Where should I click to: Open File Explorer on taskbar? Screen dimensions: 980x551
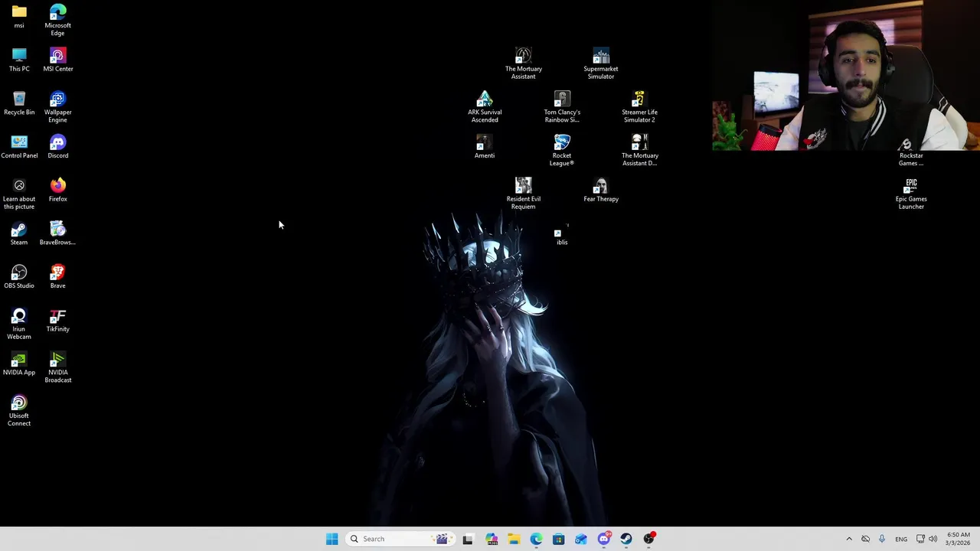(x=513, y=539)
